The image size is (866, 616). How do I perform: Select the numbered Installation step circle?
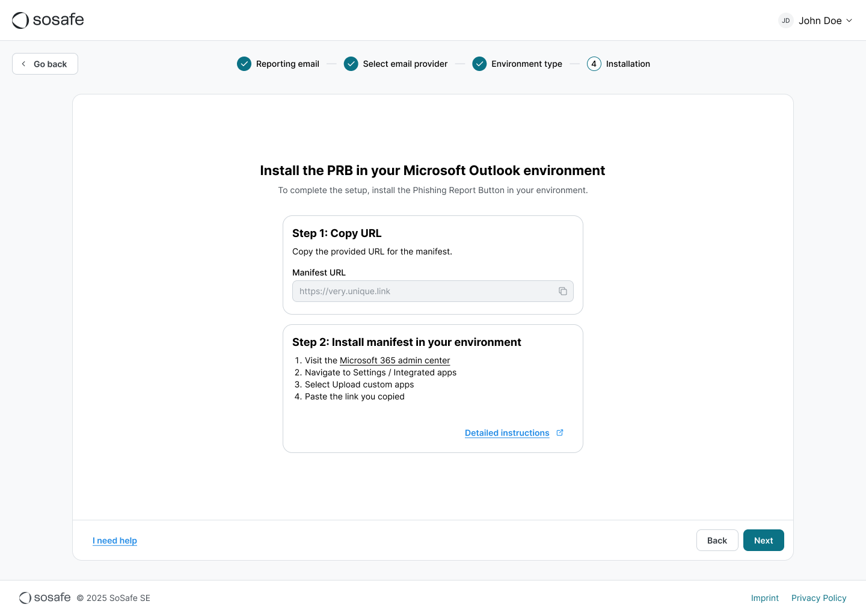[x=594, y=63]
